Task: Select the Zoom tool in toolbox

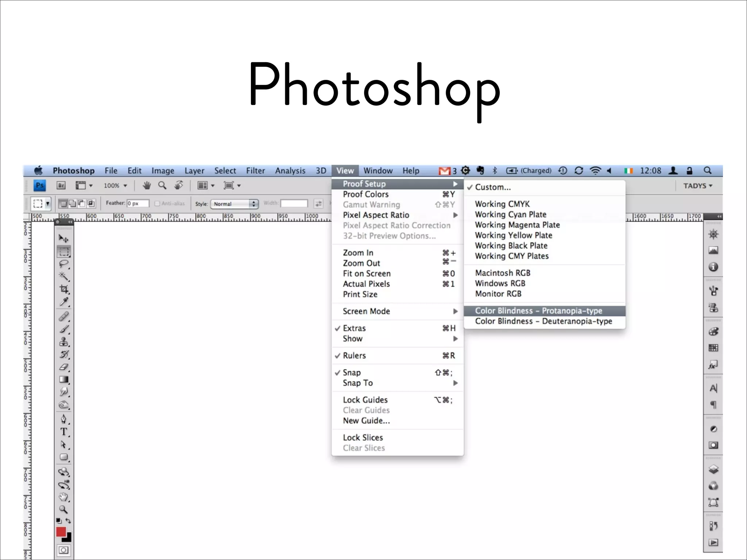Action: tap(64, 509)
